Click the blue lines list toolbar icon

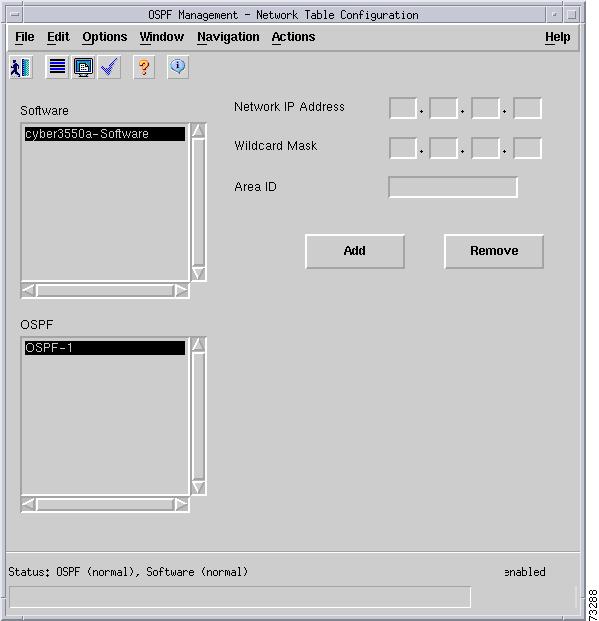pyautogui.click(x=57, y=67)
